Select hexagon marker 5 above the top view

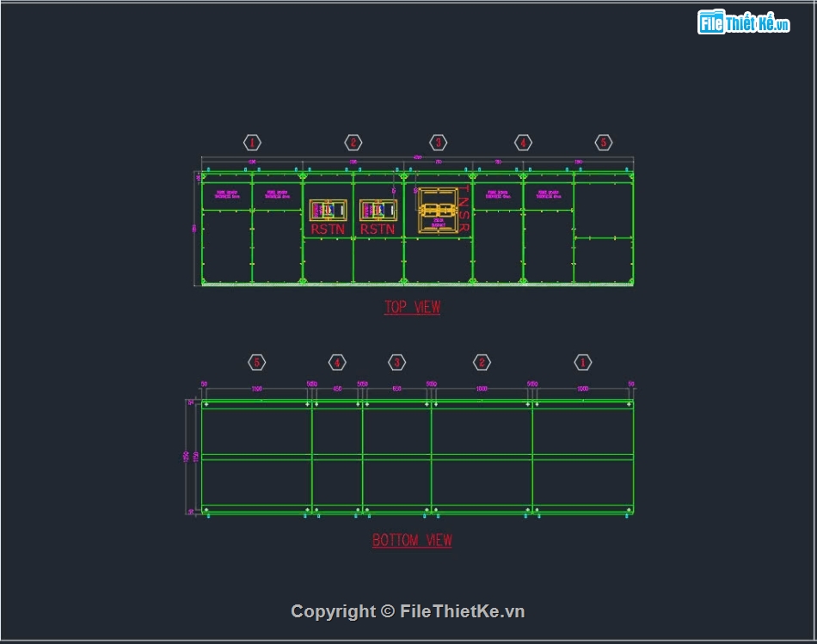pyautogui.click(x=604, y=142)
